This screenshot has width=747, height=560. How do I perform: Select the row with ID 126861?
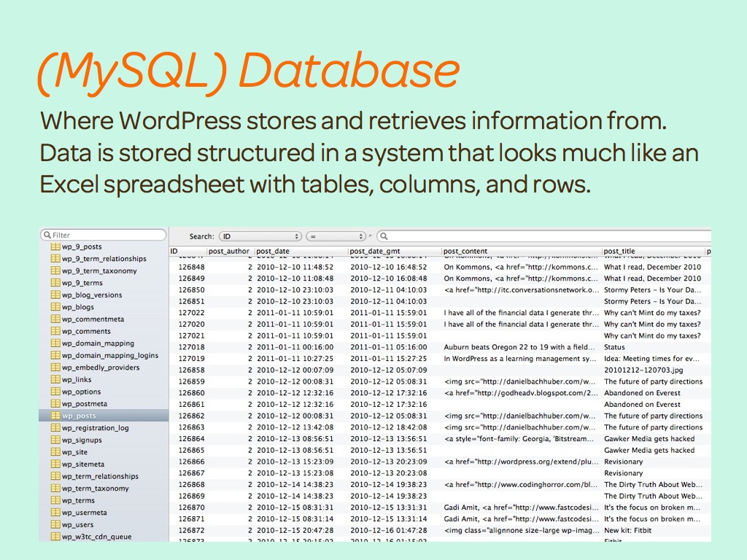coord(440,404)
